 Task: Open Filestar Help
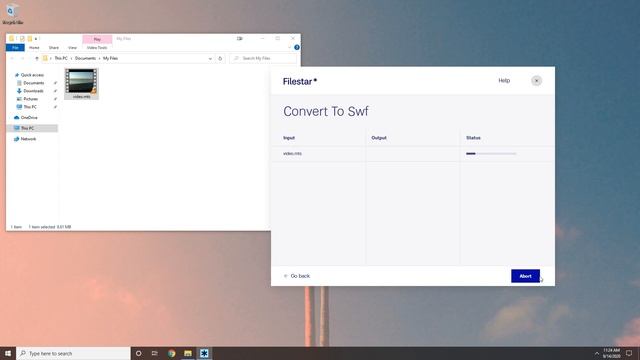(x=504, y=80)
